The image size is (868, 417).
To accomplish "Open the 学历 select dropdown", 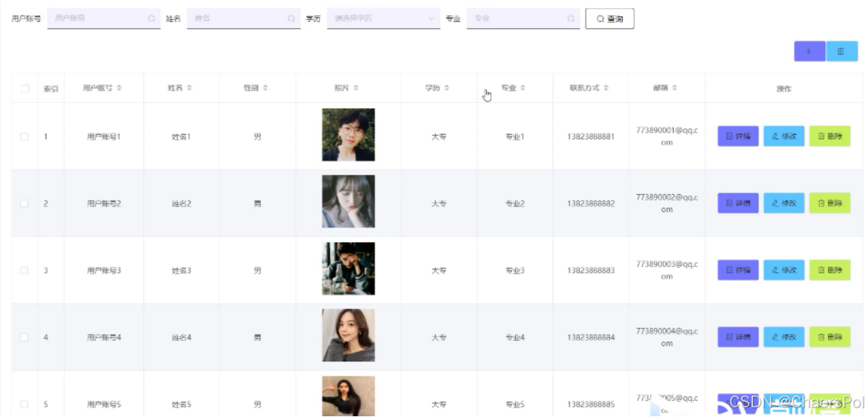I will click(x=383, y=19).
